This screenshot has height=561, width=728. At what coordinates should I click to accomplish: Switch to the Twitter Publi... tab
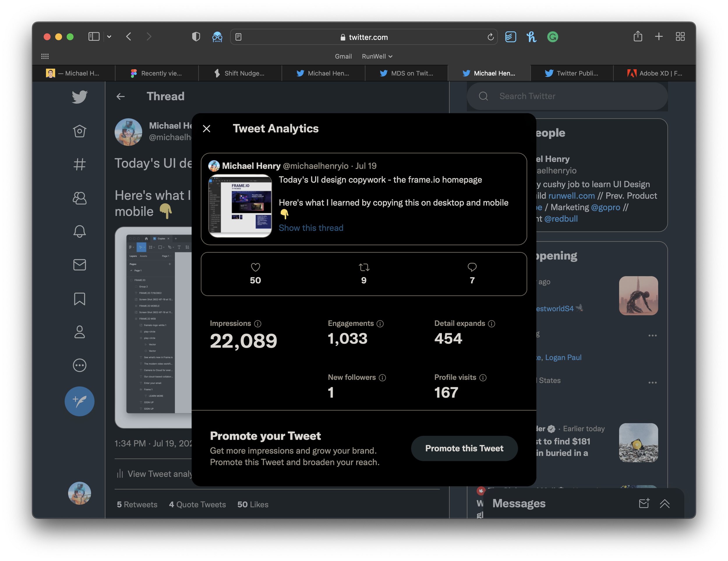point(572,73)
